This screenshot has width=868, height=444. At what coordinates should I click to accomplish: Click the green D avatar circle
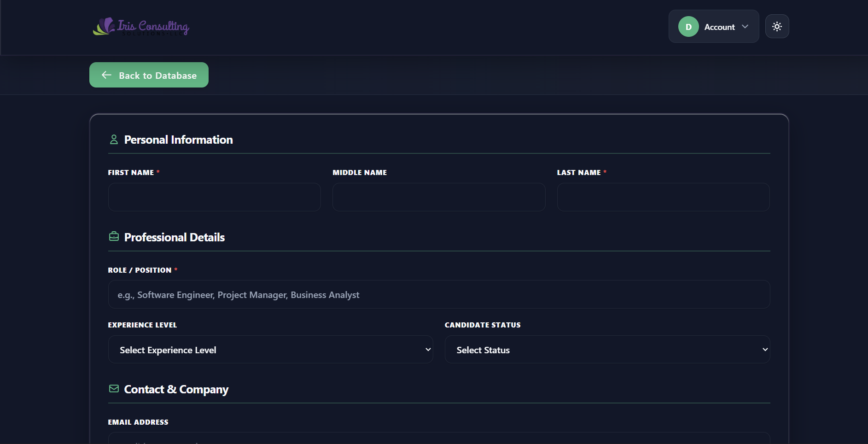tap(688, 27)
